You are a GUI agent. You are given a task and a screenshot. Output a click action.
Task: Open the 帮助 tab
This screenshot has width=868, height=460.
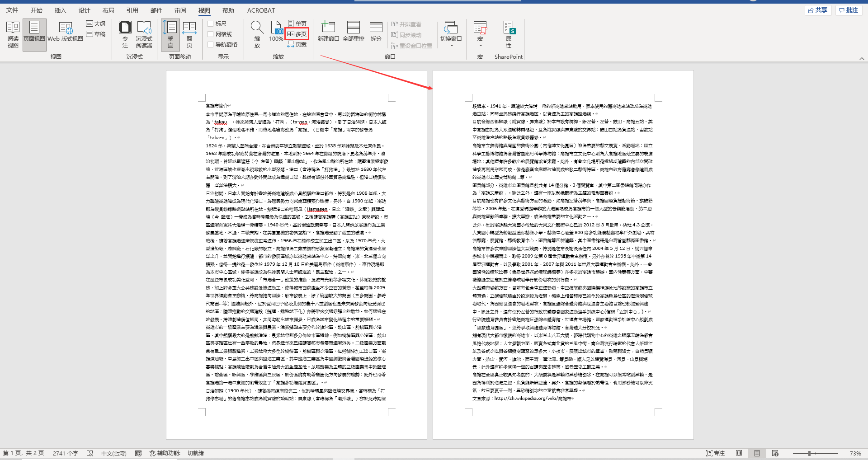(228, 10)
